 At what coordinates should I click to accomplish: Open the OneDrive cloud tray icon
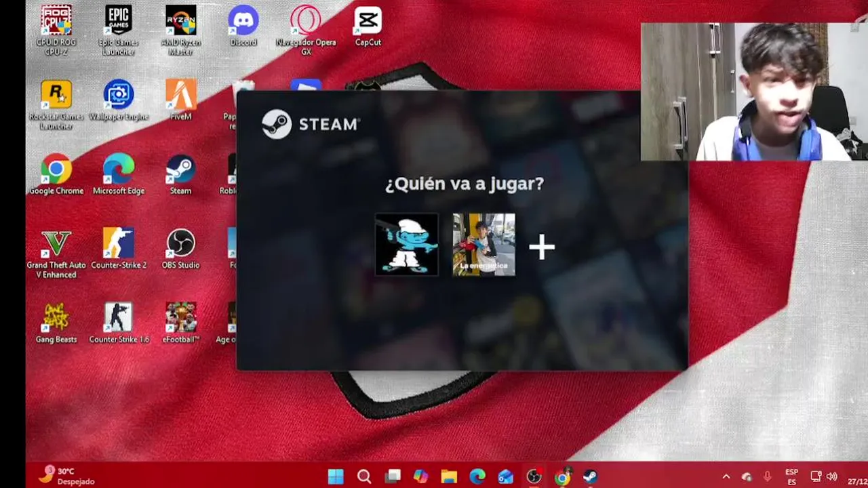click(747, 477)
